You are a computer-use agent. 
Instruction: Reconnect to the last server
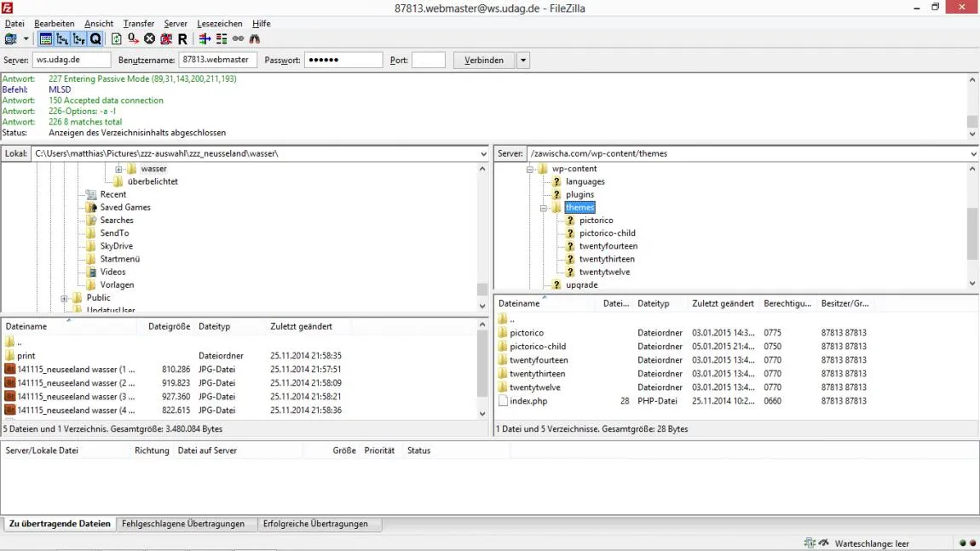182,38
